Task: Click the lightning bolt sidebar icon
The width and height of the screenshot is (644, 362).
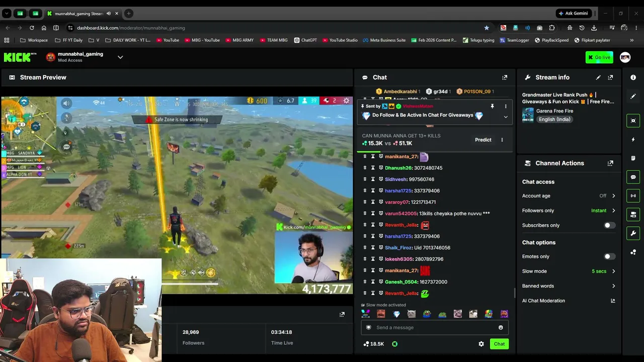Action: tap(633, 139)
